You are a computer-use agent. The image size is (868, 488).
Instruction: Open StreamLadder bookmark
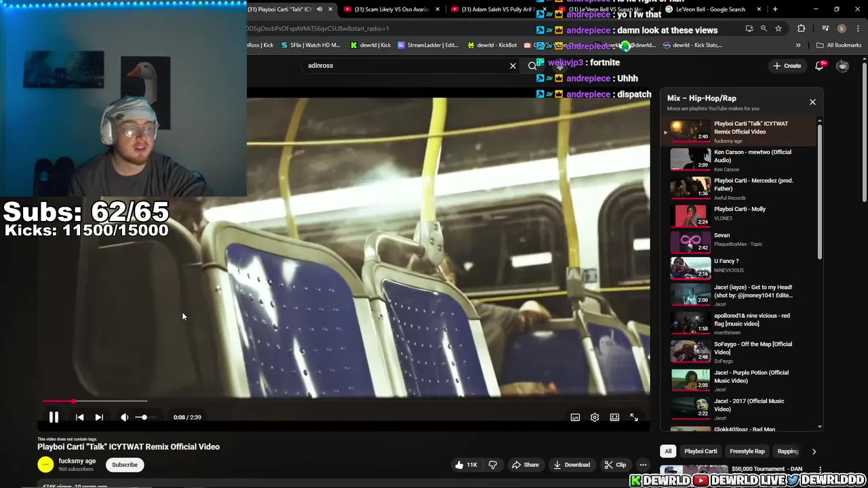[x=428, y=45]
